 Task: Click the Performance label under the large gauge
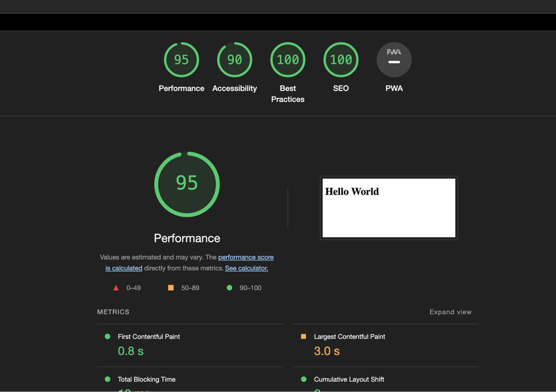[x=186, y=238]
